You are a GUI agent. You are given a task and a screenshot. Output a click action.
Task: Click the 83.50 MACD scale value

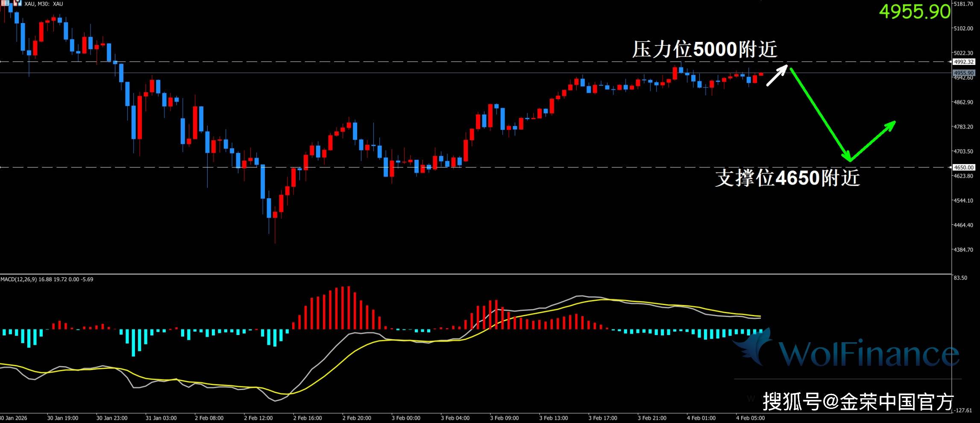click(960, 278)
